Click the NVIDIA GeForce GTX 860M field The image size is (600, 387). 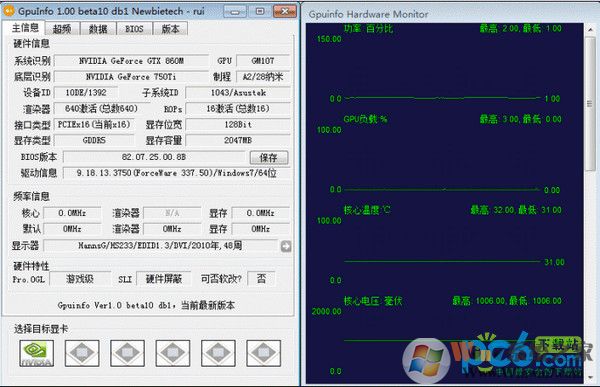(131, 61)
